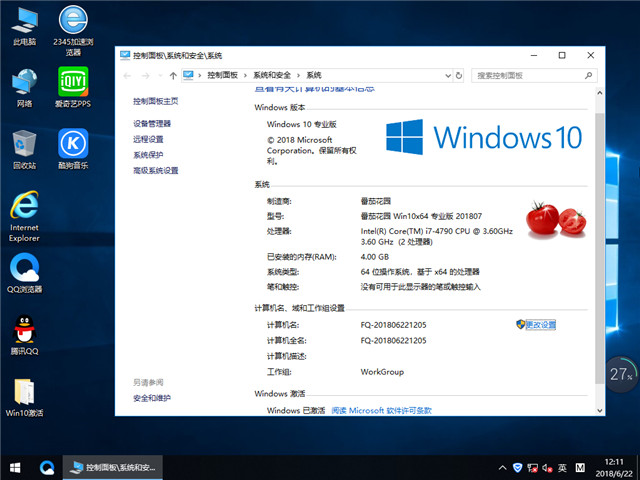Viewport: 640px width, 480px height.
Task: Open the Internet Explorer desktop icon
Action: [24, 216]
